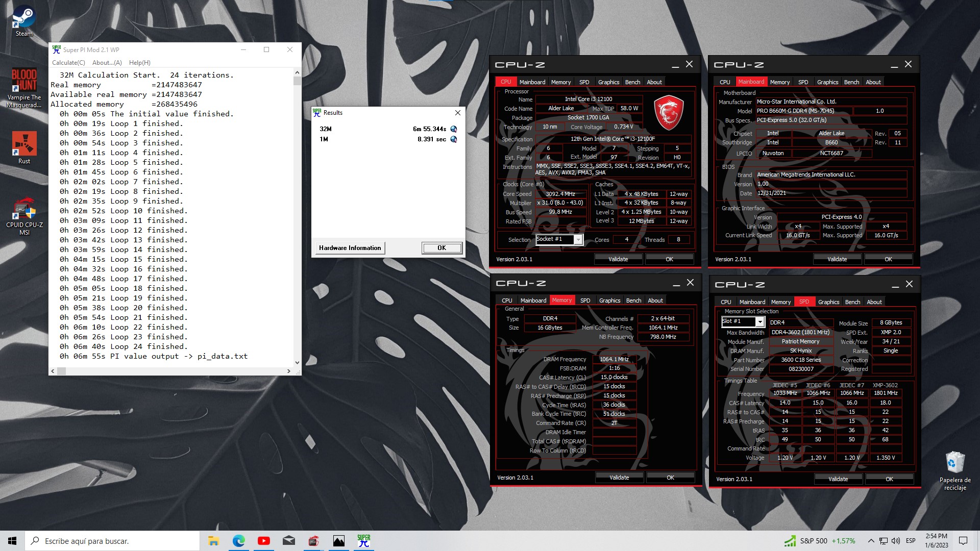Click OK in the SPD CPU-Z window
Screen dimensions: 980x551
(x=889, y=479)
